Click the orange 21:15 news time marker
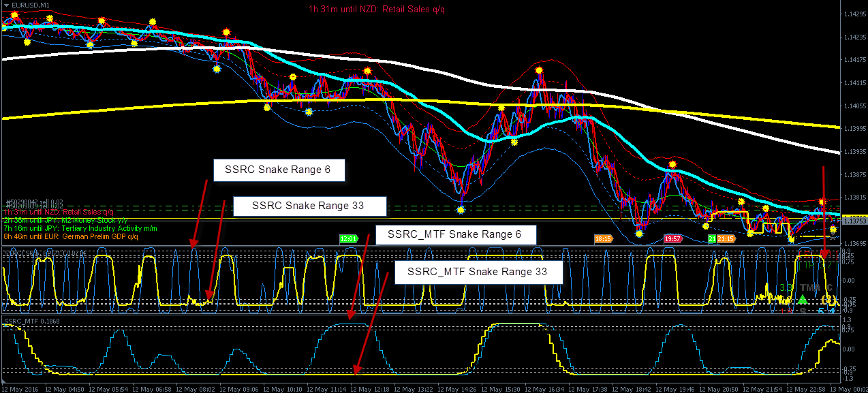Image resolution: width=868 pixels, height=393 pixels. coord(726,239)
